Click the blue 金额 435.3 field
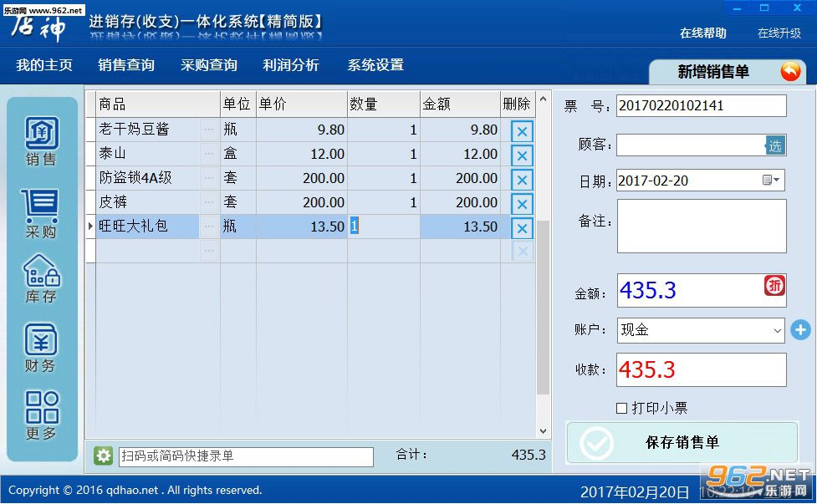Screen dimensions: 817x504 point(702,290)
